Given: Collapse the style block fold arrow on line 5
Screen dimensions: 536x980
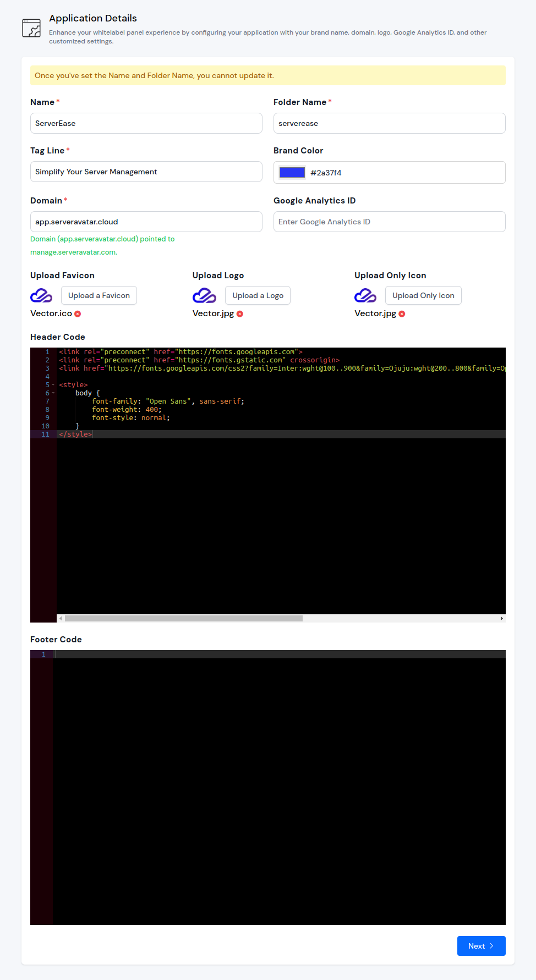Looking at the screenshot, I should pyautogui.click(x=53, y=385).
